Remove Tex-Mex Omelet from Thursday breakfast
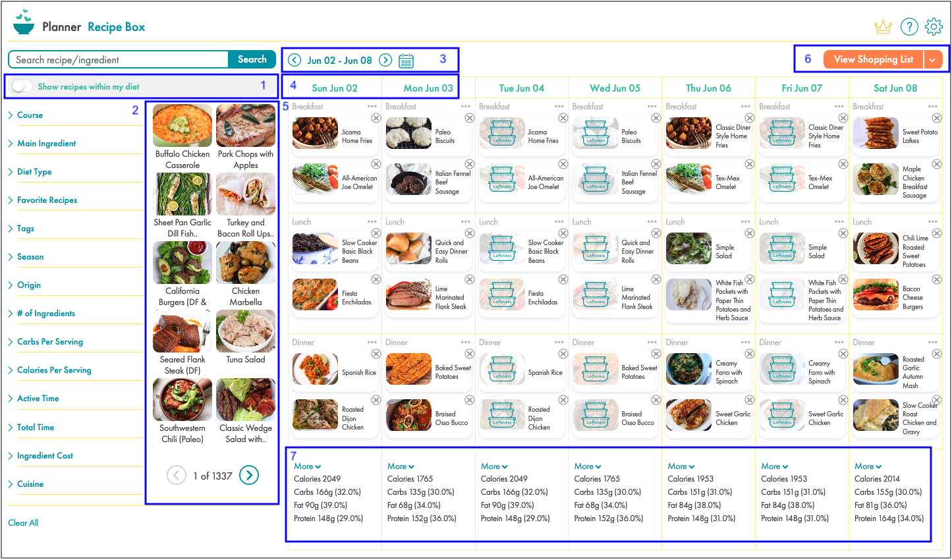This screenshot has width=952, height=560. click(749, 164)
